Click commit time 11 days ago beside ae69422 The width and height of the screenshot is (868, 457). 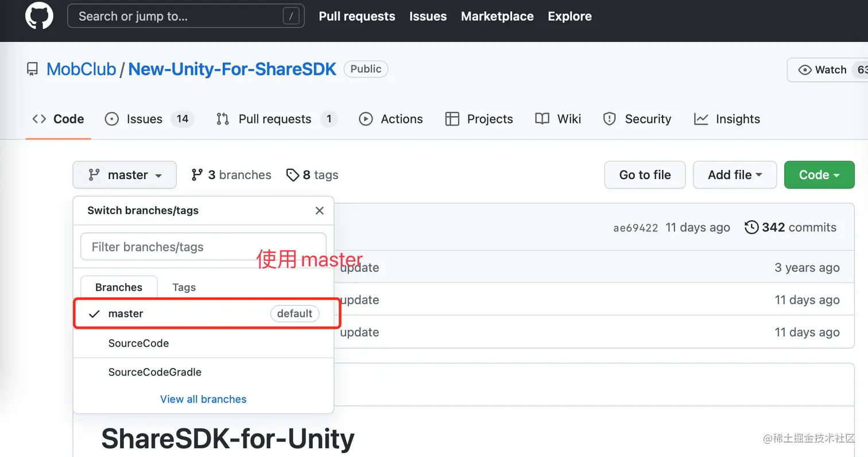click(697, 227)
